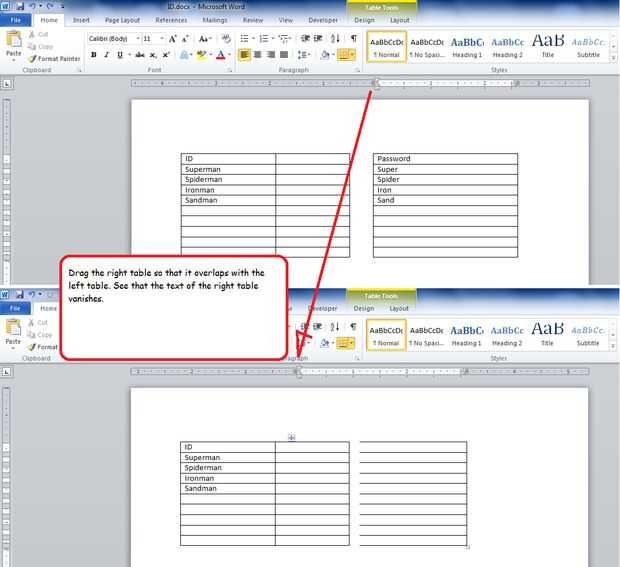Viewport: 620px width, 567px height.
Task: Click the table move handle above the lower document's table
Action: (291, 437)
